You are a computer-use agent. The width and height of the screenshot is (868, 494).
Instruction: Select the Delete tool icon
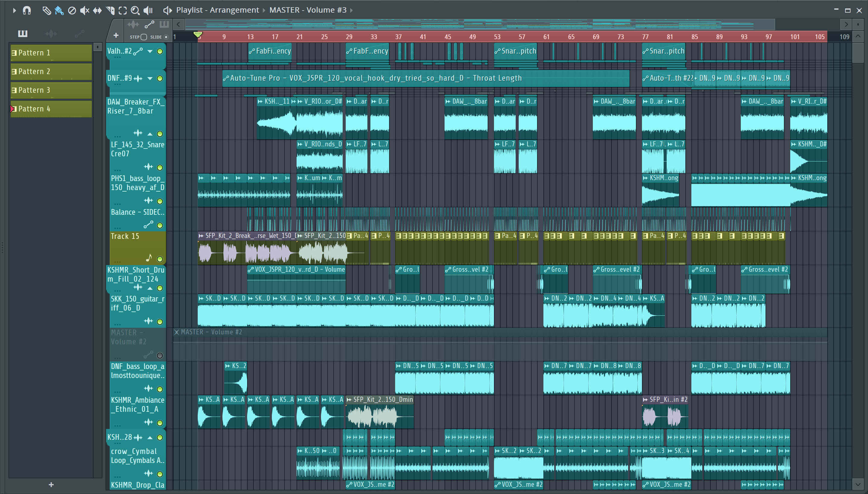pos(72,11)
